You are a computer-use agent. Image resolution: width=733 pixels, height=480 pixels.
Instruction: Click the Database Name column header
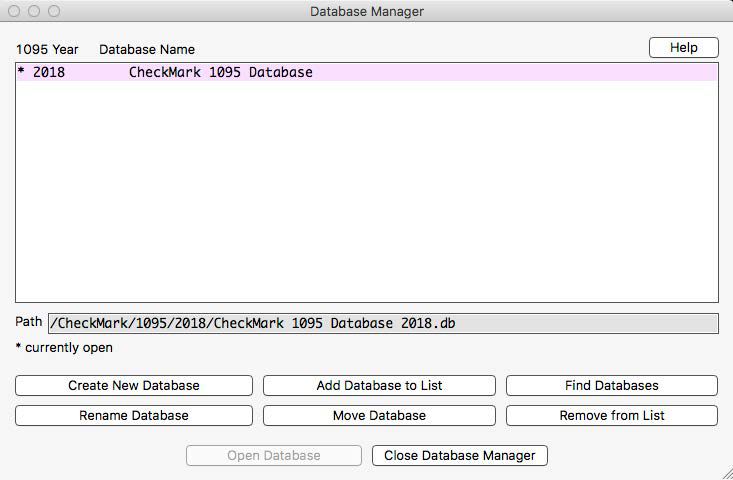click(x=147, y=49)
